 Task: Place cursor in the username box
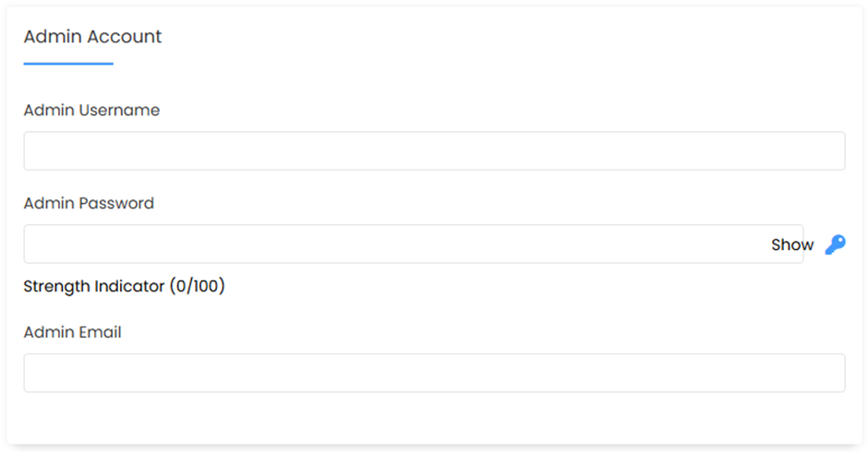(434, 150)
